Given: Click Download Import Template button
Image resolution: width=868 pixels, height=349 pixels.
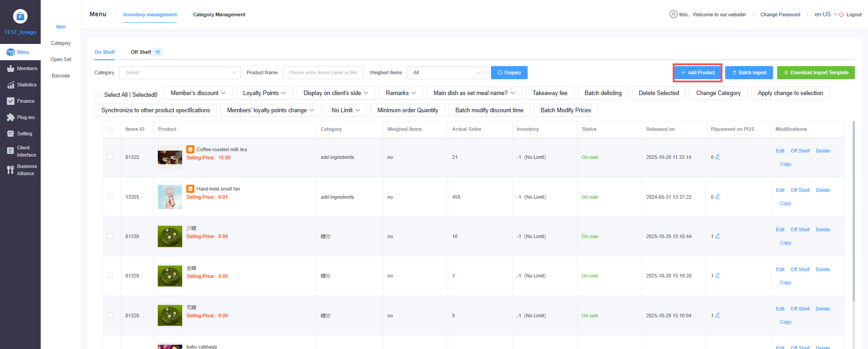Looking at the screenshot, I should click(816, 72).
